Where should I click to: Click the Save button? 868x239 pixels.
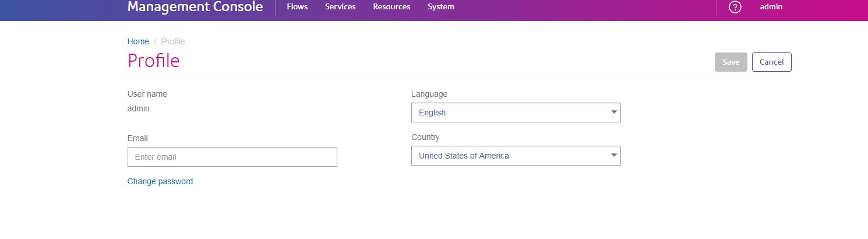(x=731, y=62)
